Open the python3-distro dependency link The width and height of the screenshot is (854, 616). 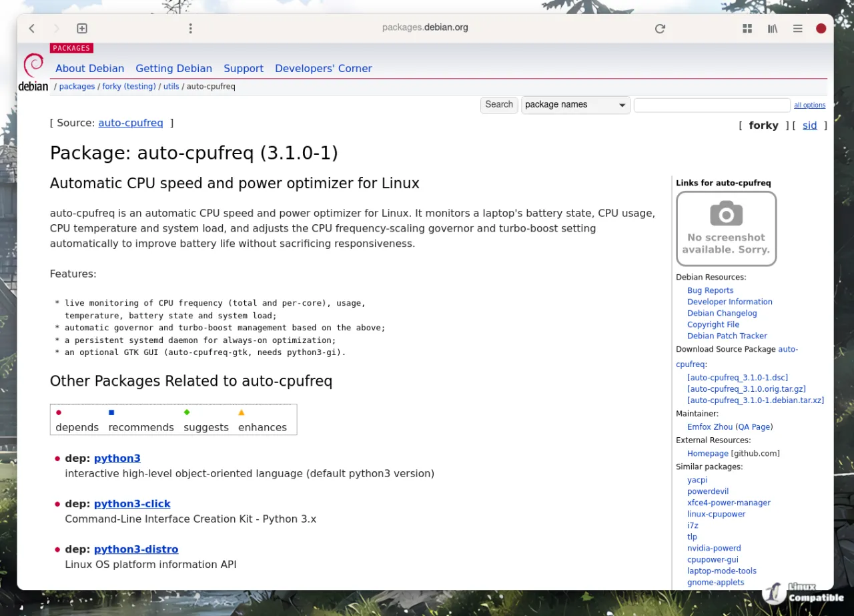coord(136,549)
